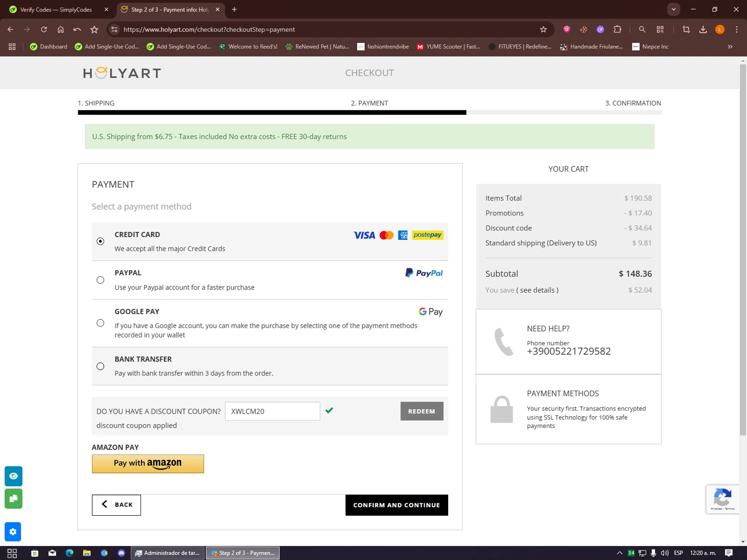Viewport: 747px width, 560px height.
Task: Open the browser profile avatar
Action: [x=720, y=29]
